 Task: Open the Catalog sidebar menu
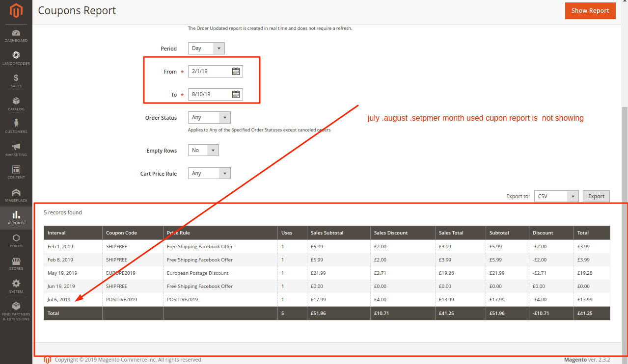16,104
